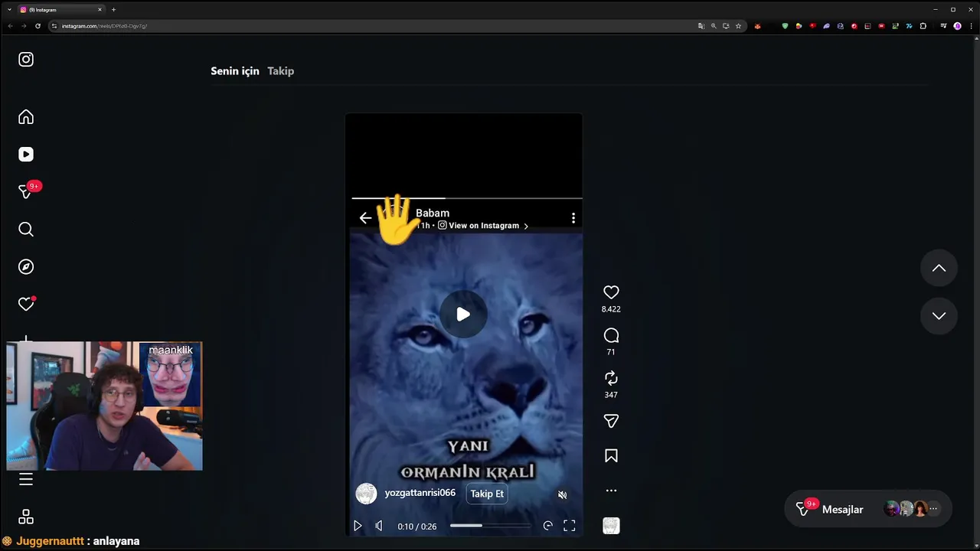Screen dimensions: 980x551
Task: Go back in the browser
Action: point(10,26)
